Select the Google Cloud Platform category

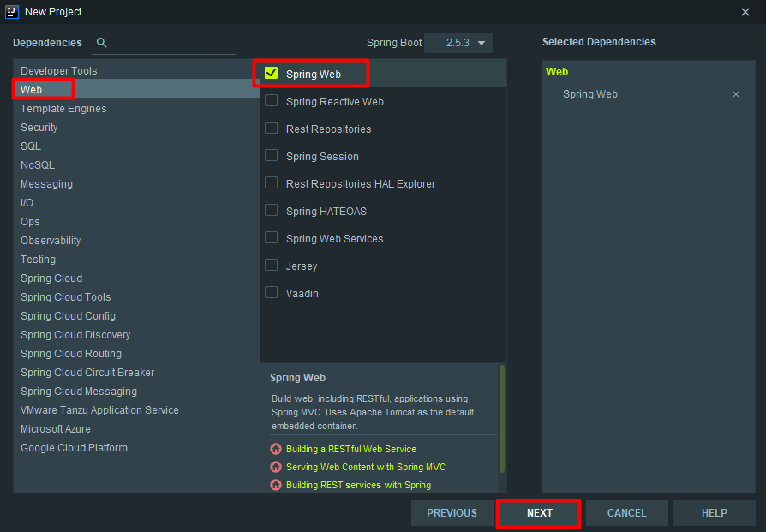[136, 448]
